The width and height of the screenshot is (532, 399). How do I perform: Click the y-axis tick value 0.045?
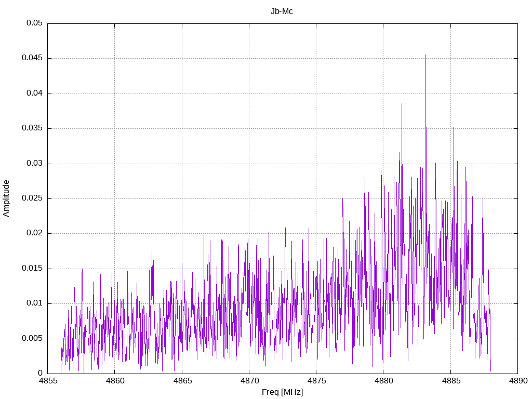pos(32,58)
